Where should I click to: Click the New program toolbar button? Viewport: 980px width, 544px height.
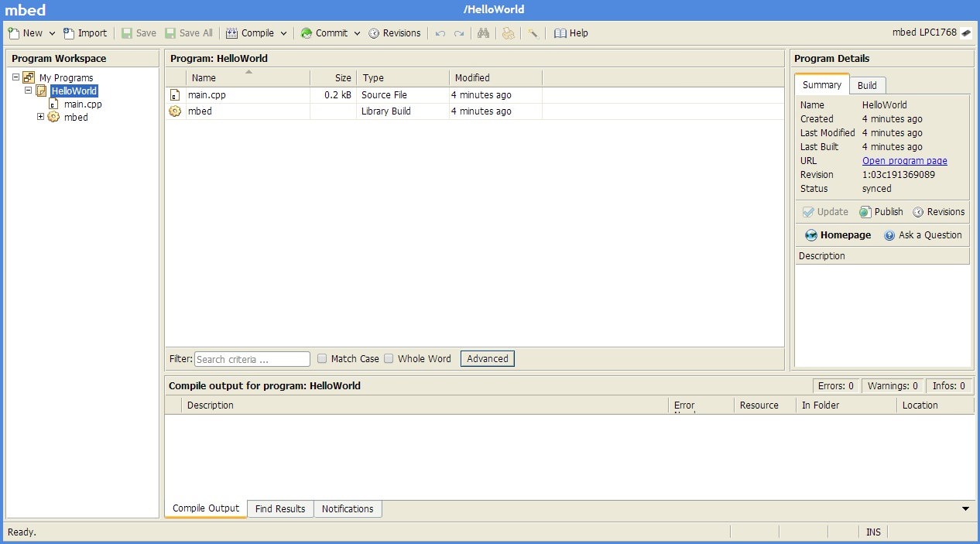coord(25,33)
